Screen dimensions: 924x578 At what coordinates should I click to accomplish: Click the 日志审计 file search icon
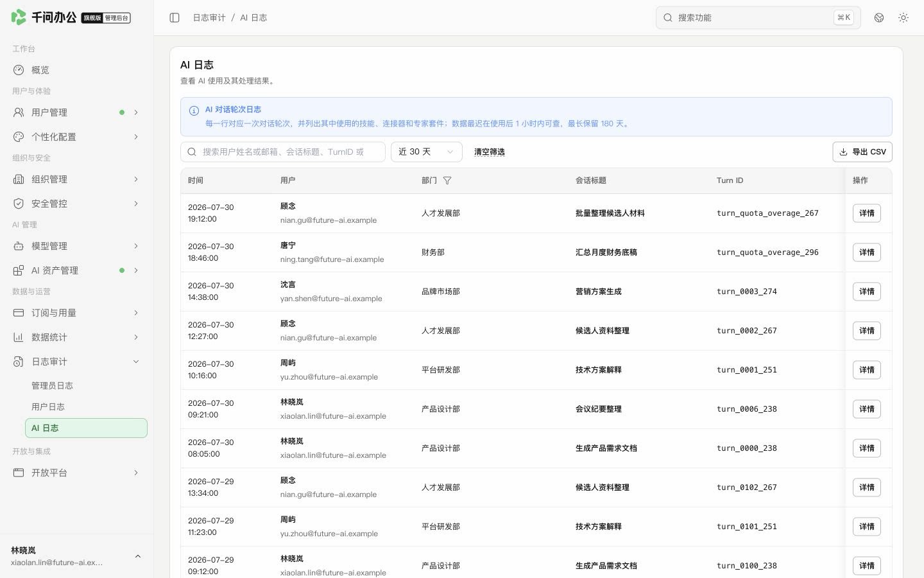[x=19, y=362]
